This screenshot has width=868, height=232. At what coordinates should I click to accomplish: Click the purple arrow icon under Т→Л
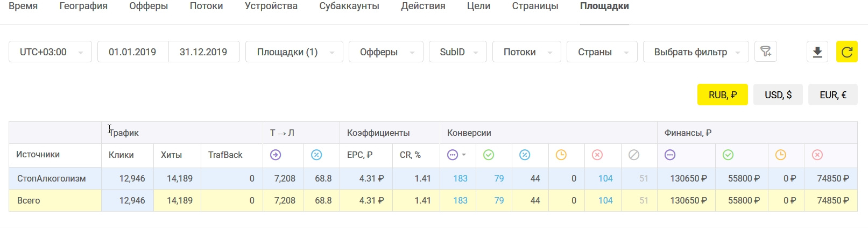coord(276,155)
